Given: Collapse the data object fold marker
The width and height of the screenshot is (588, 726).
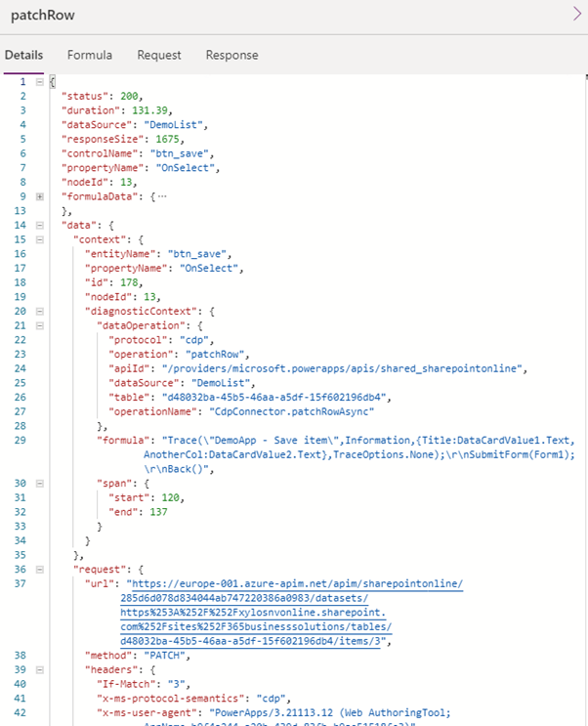Looking at the screenshot, I should [x=40, y=226].
